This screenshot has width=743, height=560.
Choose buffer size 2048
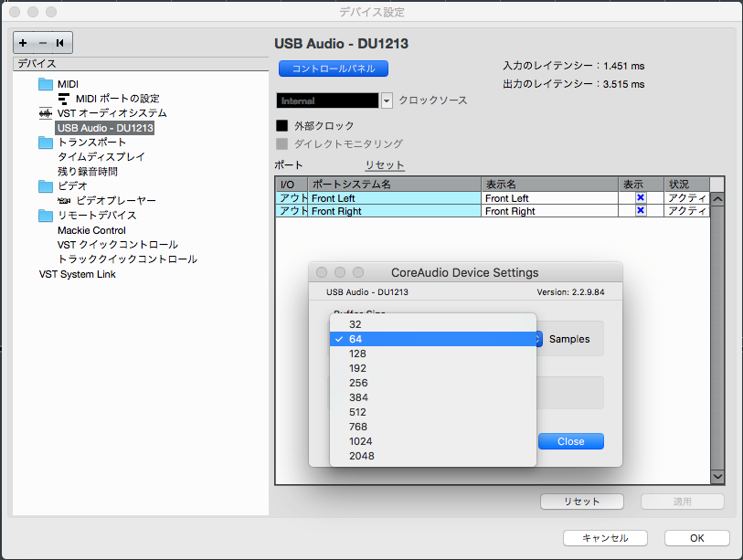point(433,456)
